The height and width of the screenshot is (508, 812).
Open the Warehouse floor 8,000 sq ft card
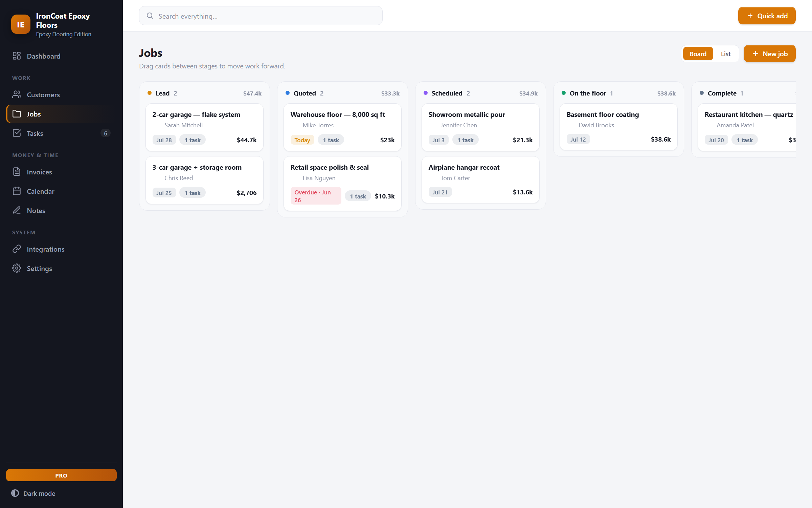tap(342, 127)
